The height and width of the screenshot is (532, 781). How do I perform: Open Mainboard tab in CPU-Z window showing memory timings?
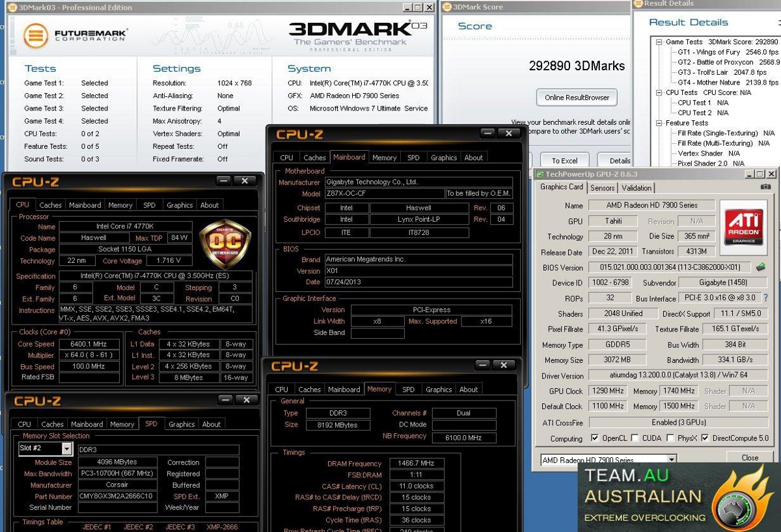[x=344, y=390]
